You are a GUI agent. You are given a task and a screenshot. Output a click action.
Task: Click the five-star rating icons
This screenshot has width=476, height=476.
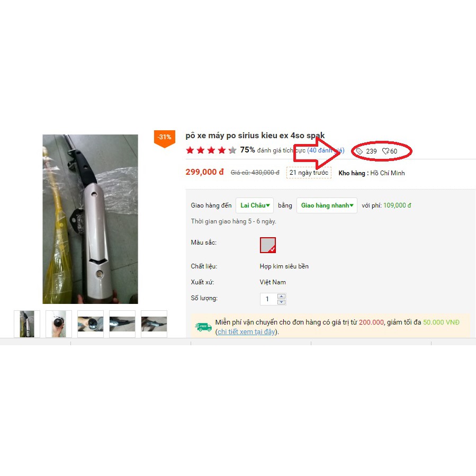coord(211,150)
